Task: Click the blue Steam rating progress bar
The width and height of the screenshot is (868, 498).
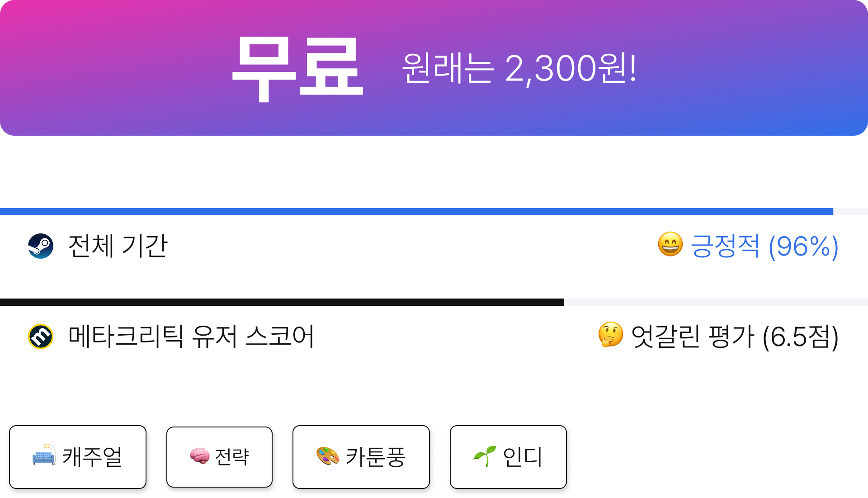Action: (x=434, y=212)
